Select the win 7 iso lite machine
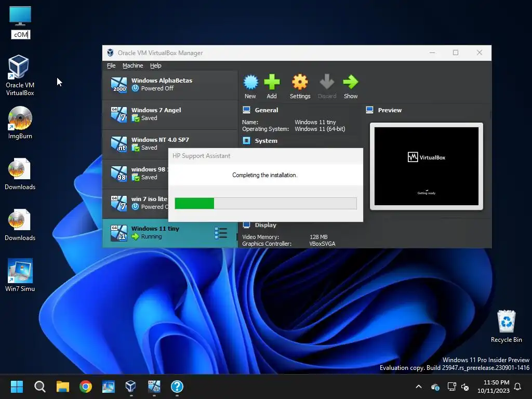 pos(136,203)
